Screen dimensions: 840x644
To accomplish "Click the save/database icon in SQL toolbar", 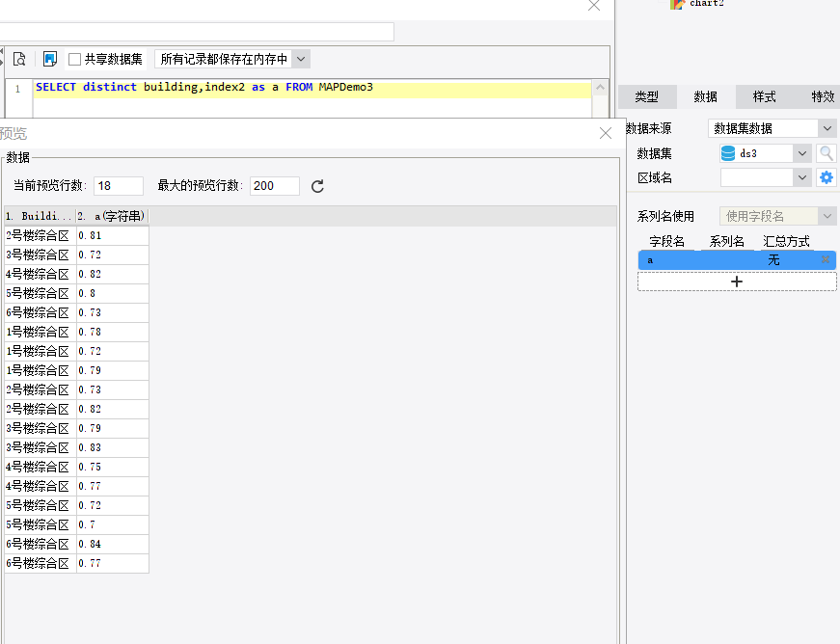I will tap(50, 59).
